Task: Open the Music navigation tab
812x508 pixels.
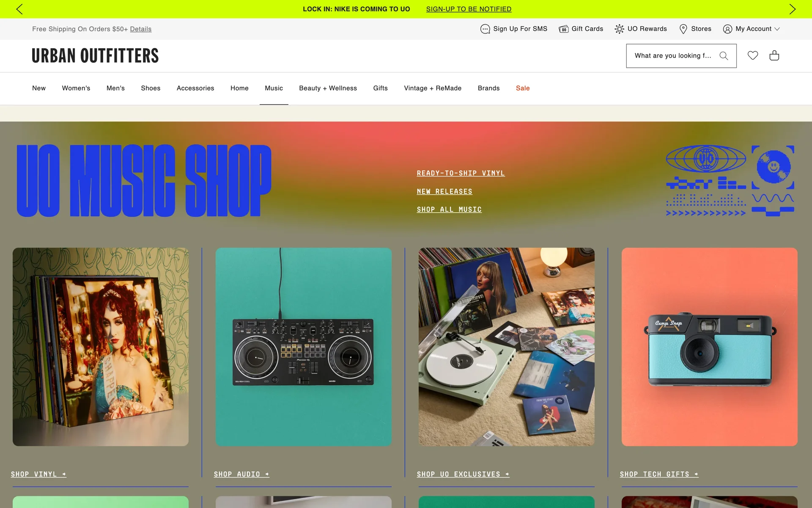Action: pyautogui.click(x=274, y=88)
